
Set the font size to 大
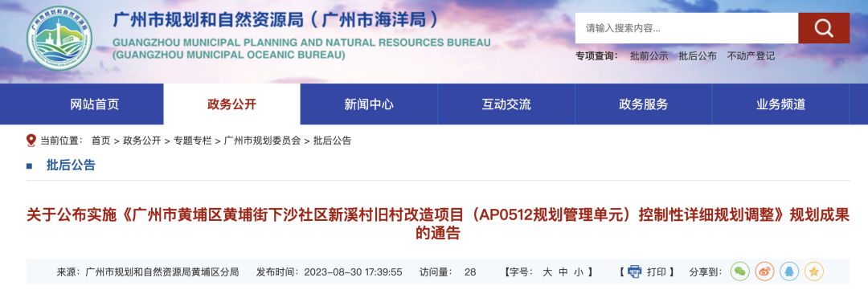pos(547,272)
